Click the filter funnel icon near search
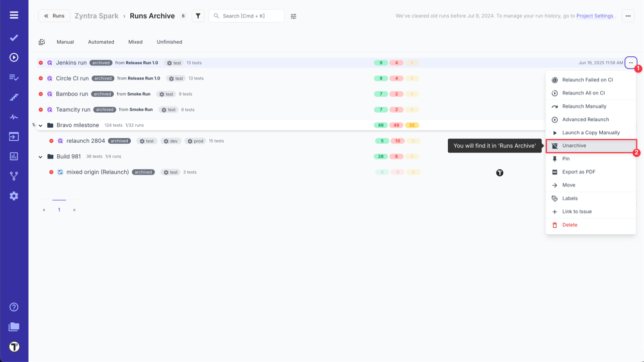The height and width of the screenshot is (362, 644). 197,16
